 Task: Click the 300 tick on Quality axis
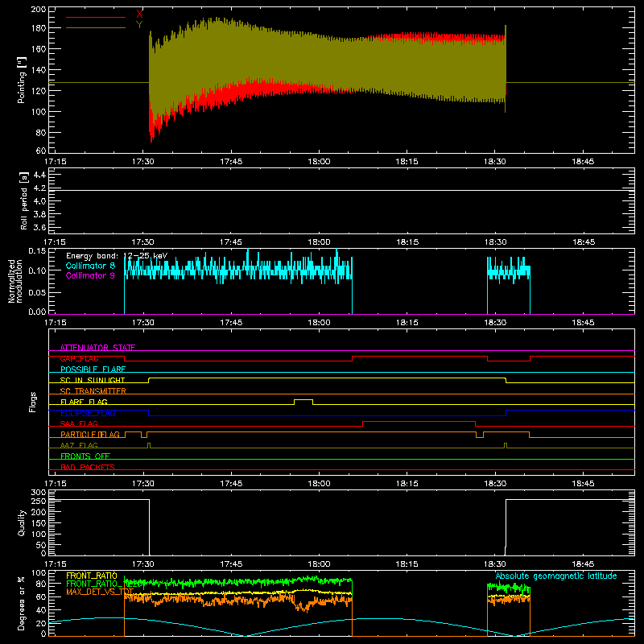(x=39, y=493)
